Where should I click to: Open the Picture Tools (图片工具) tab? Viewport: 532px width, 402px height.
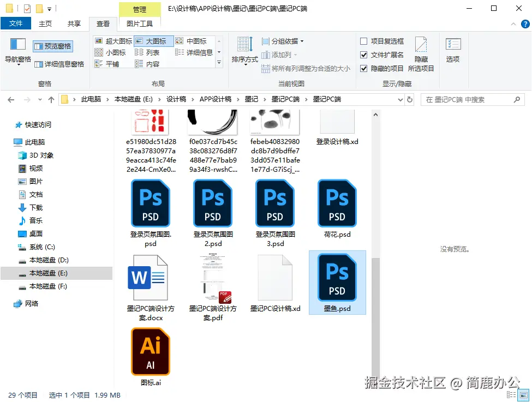(140, 24)
